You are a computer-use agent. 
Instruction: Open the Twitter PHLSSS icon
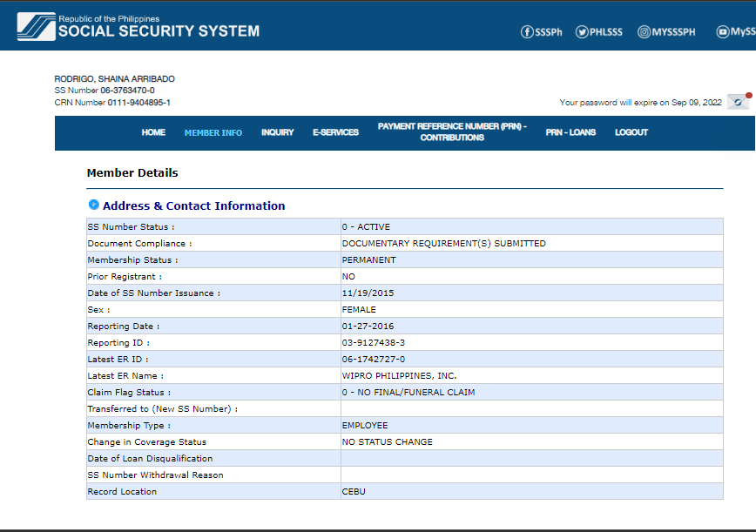click(583, 32)
